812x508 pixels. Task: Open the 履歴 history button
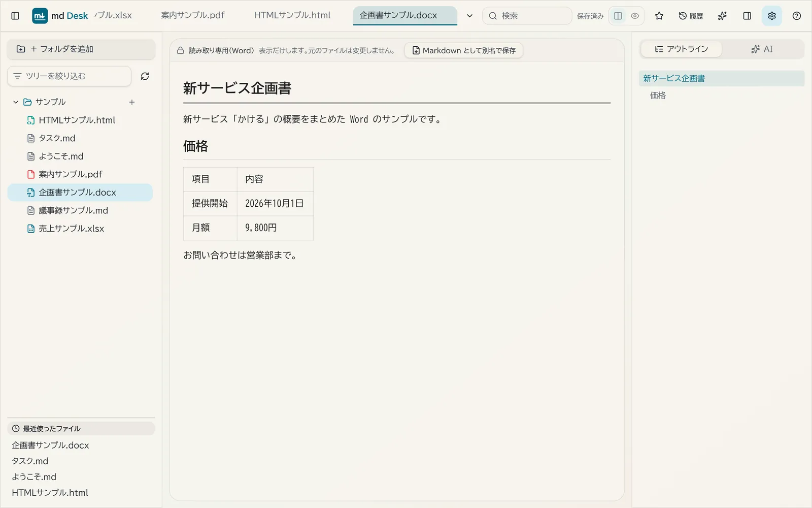coord(691,16)
